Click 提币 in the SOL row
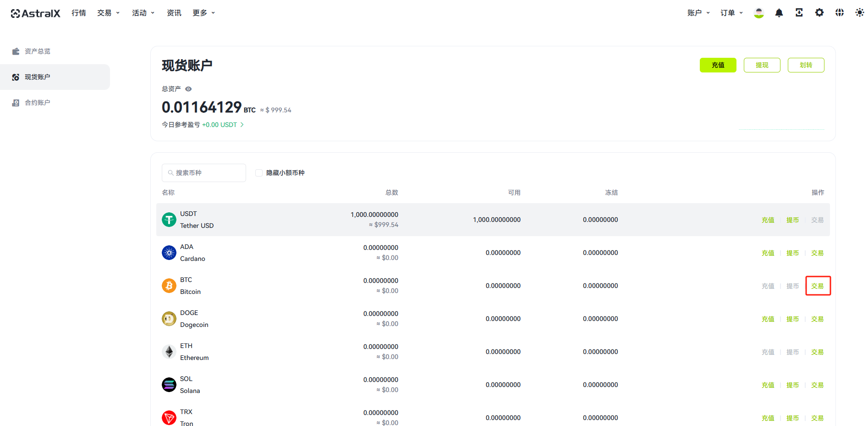 (x=793, y=385)
